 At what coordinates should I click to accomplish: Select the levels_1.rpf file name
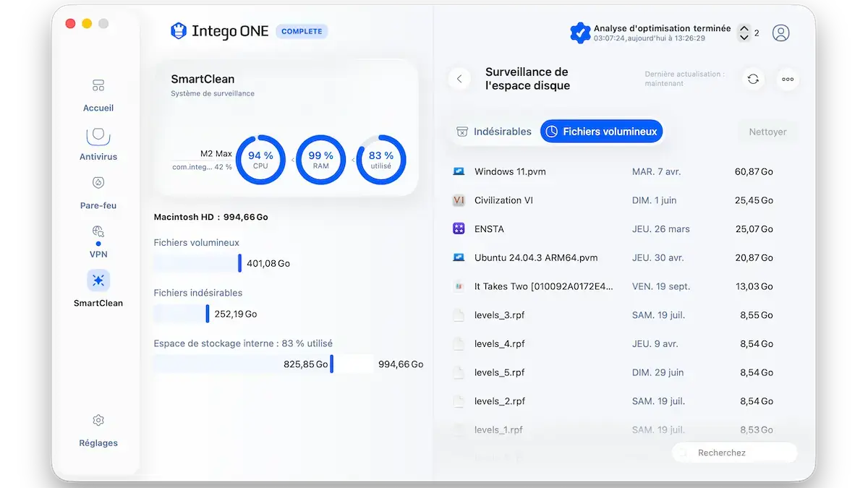(498, 429)
